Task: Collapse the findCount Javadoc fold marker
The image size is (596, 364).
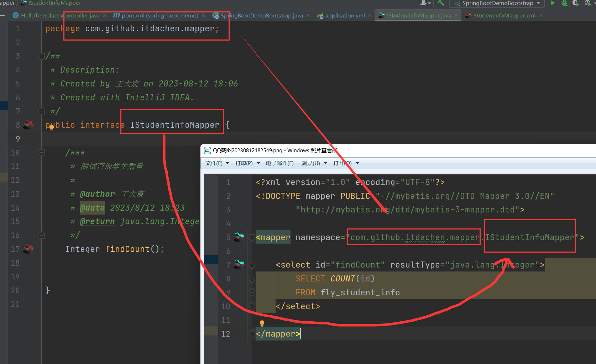Action: [x=42, y=153]
